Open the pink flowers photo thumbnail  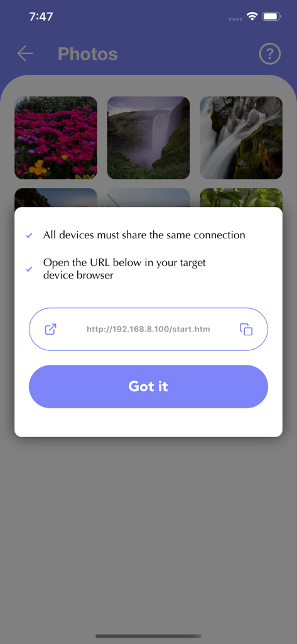pos(56,138)
